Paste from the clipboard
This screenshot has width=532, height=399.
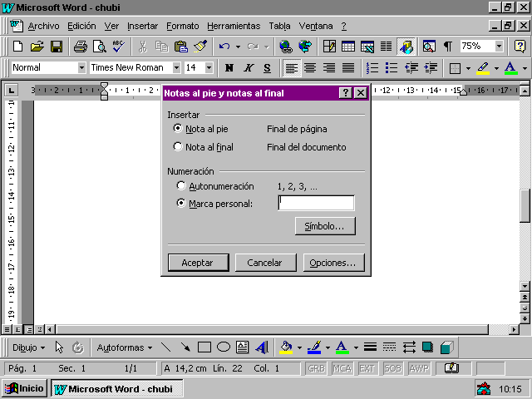(x=181, y=47)
